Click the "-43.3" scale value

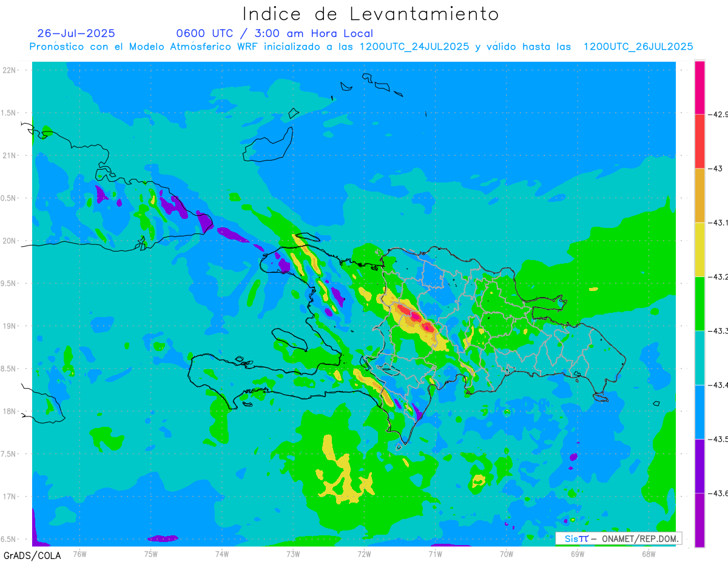[719, 330]
